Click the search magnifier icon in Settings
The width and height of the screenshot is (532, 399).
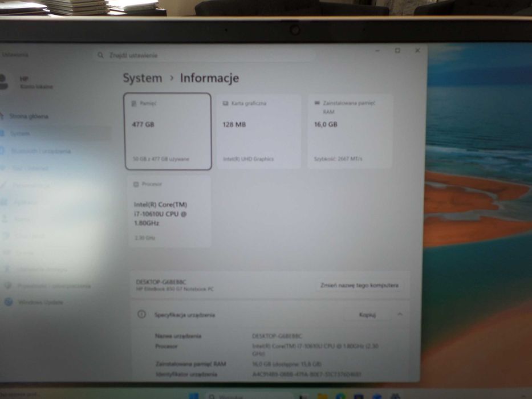[100, 55]
